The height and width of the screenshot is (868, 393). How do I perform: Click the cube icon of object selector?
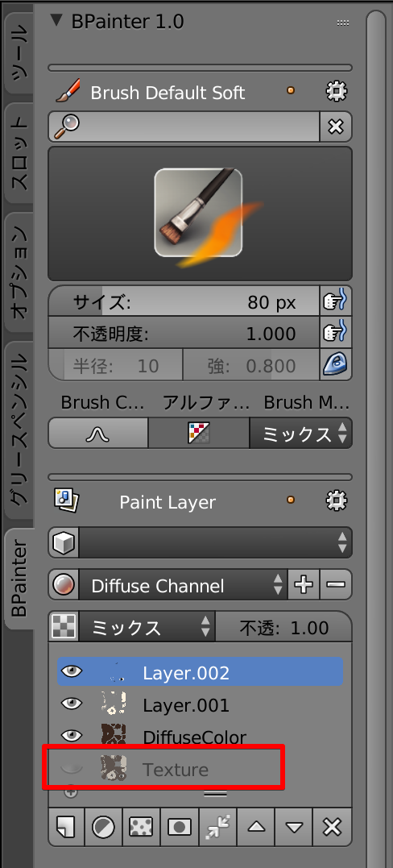[64, 542]
